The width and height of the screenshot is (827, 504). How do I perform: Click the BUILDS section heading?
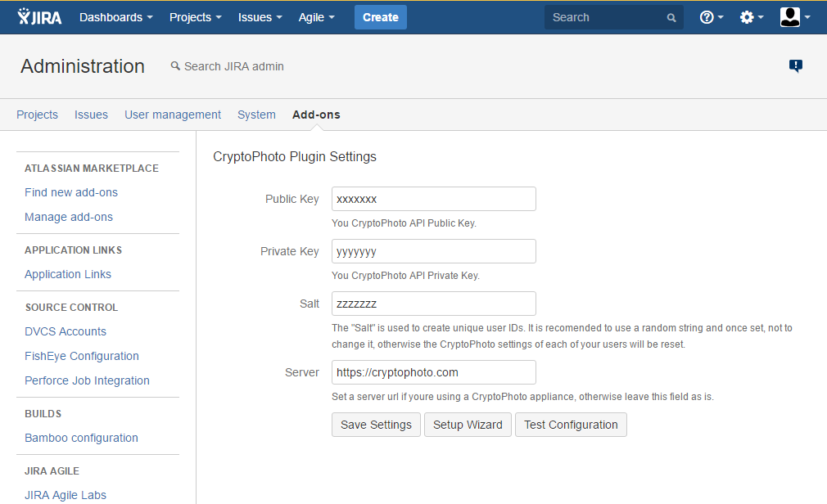tap(43, 414)
